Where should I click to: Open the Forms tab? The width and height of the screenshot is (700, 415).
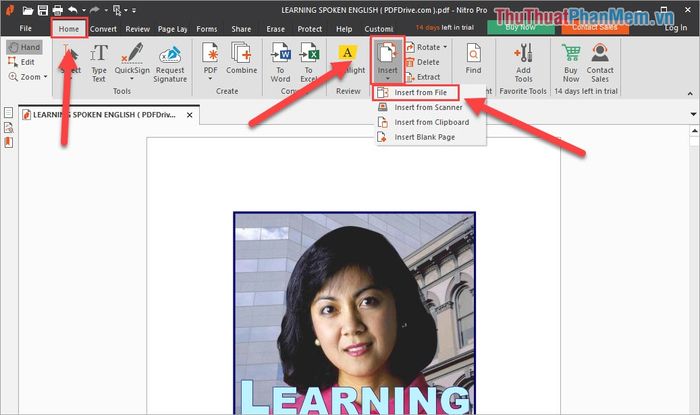(207, 29)
